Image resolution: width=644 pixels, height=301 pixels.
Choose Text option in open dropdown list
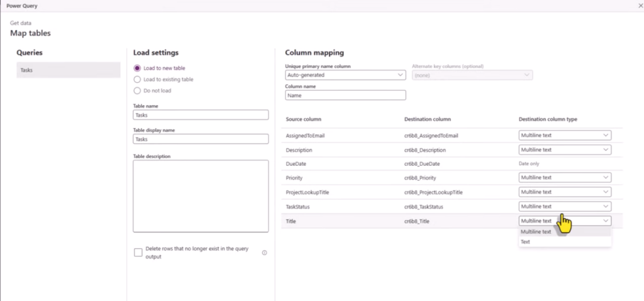(565, 242)
